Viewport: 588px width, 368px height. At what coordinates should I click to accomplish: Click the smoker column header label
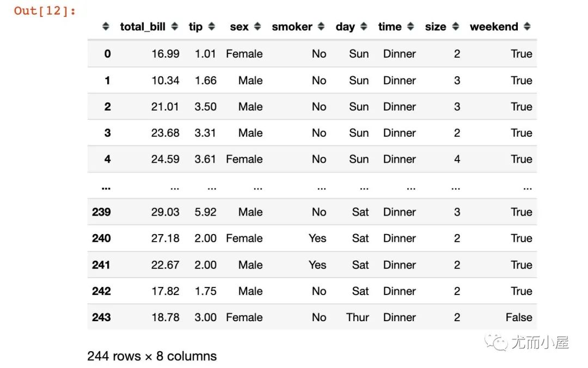coord(292,27)
